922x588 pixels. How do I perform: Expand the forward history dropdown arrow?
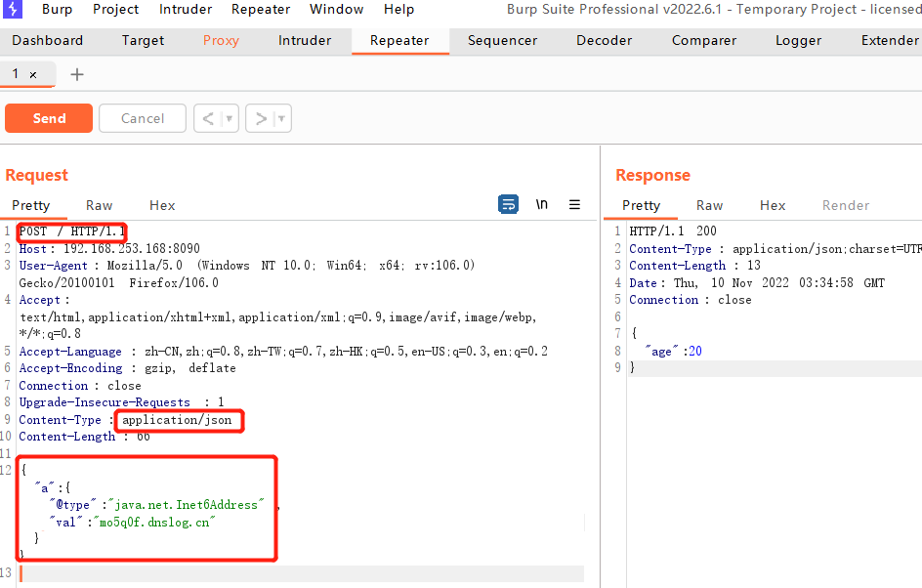click(281, 119)
